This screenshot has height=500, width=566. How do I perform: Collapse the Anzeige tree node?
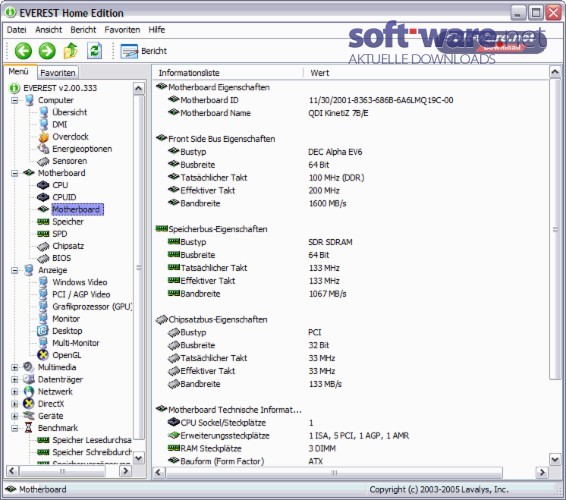coord(14,270)
